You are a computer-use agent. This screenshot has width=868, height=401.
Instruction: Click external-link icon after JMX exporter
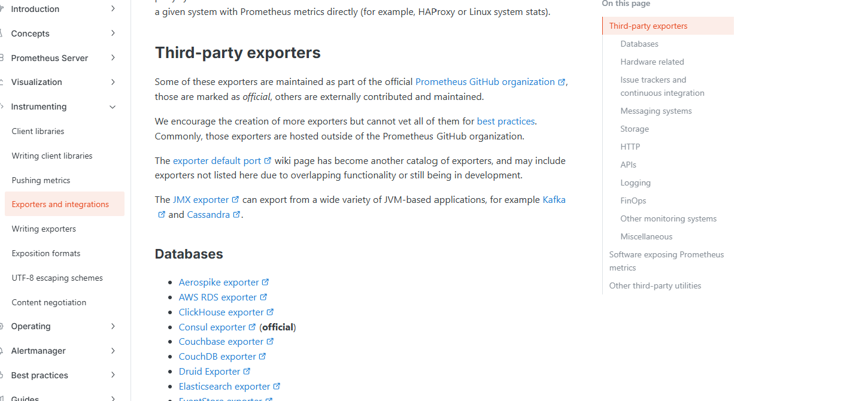(x=236, y=200)
